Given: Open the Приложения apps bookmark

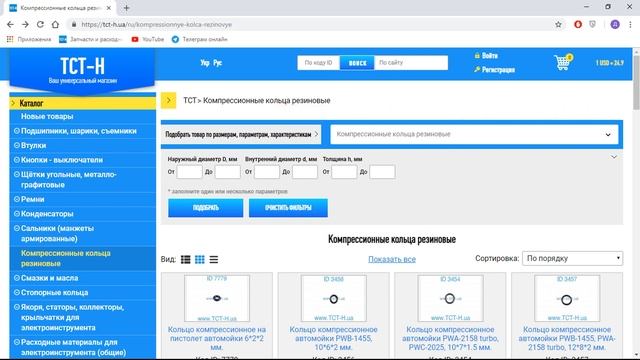Looking at the screenshot, I should (x=29, y=39).
